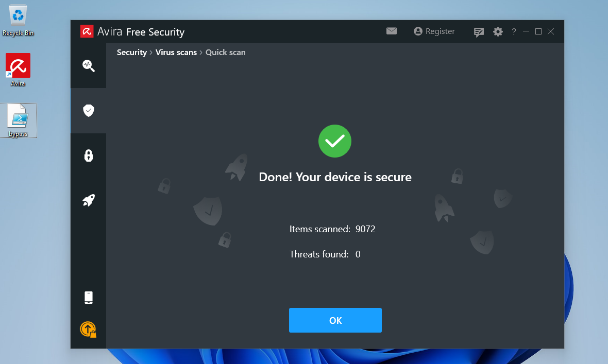Open the mail envelope notifications icon
Viewport: 608px width, 364px height.
(x=392, y=31)
